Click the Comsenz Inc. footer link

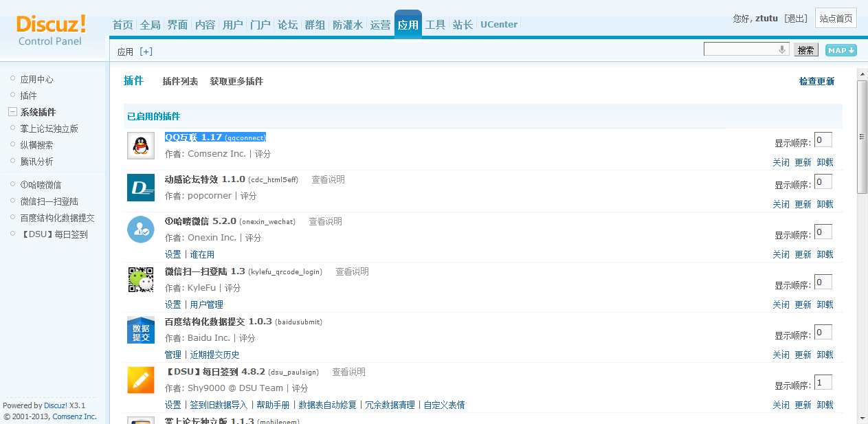[x=75, y=416]
